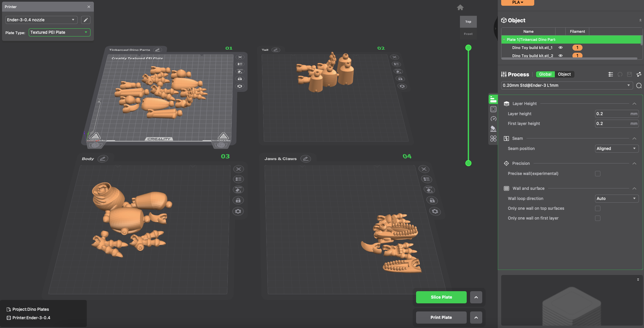Viewport: 644px width, 328px height.
Task: Change the Seam position dropdown
Action: pos(616,148)
